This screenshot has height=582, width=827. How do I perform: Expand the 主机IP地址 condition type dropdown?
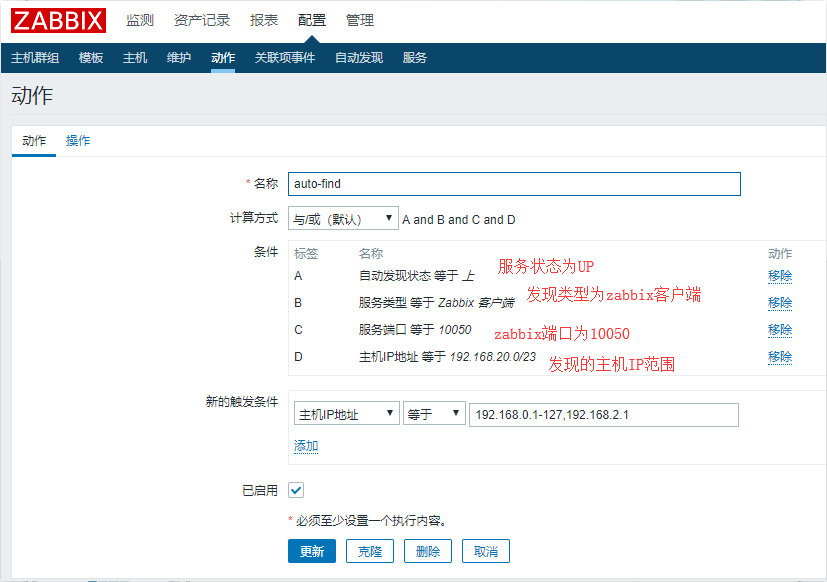pyautogui.click(x=346, y=414)
